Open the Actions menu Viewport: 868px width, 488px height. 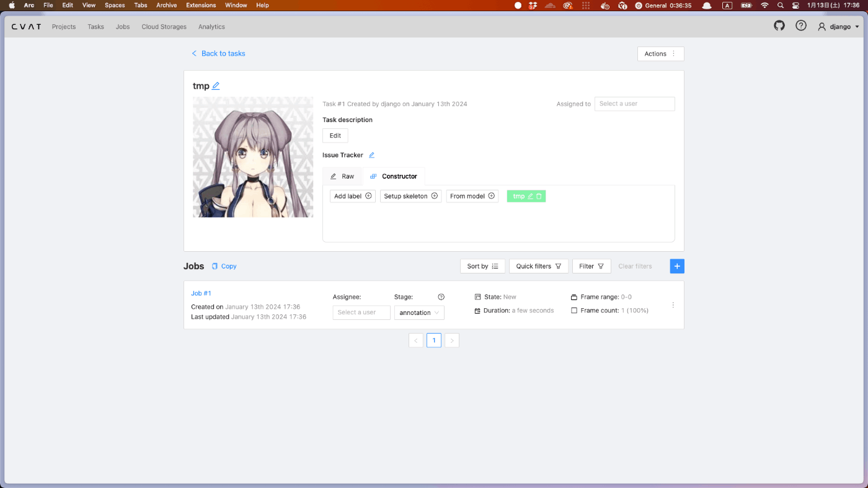point(661,54)
